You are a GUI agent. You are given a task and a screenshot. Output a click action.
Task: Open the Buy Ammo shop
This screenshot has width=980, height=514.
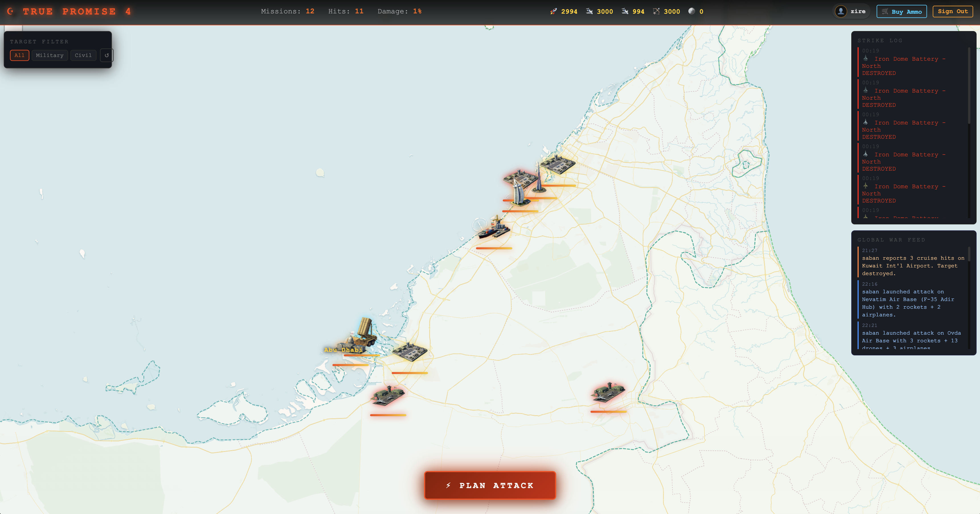click(x=901, y=11)
